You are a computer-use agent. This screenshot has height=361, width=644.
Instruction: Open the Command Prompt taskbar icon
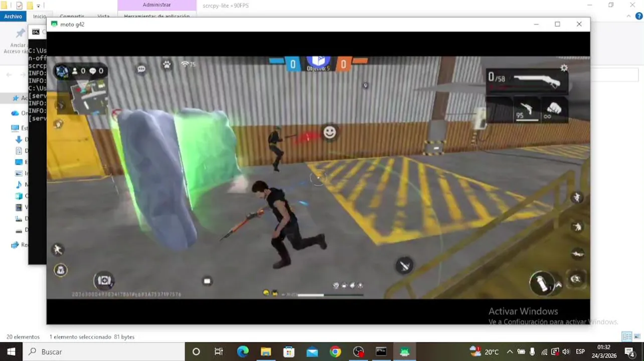point(381,351)
